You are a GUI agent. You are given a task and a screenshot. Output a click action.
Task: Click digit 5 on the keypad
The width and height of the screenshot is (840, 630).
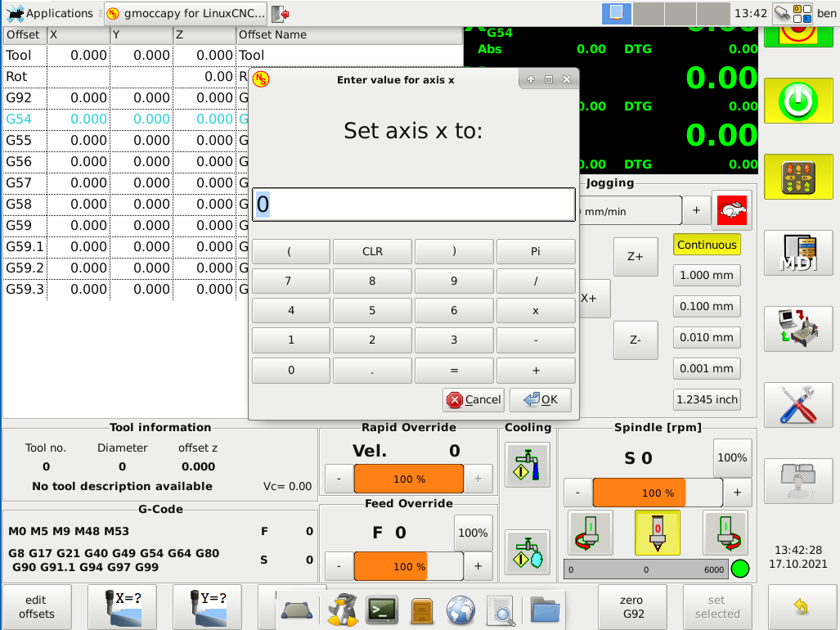tap(372, 310)
